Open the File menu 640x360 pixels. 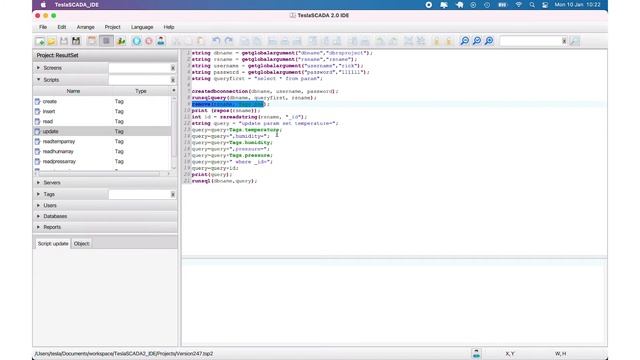point(43,27)
